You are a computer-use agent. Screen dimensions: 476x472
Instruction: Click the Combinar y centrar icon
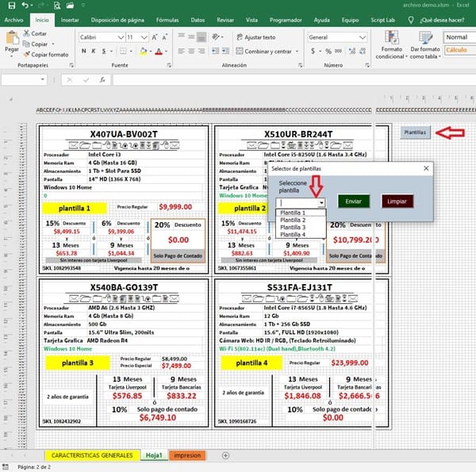point(238,51)
